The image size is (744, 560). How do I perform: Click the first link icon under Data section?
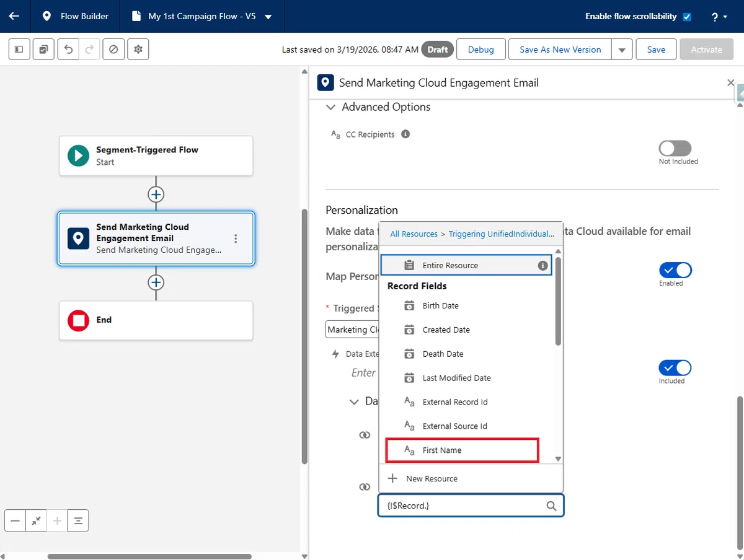pyautogui.click(x=365, y=435)
